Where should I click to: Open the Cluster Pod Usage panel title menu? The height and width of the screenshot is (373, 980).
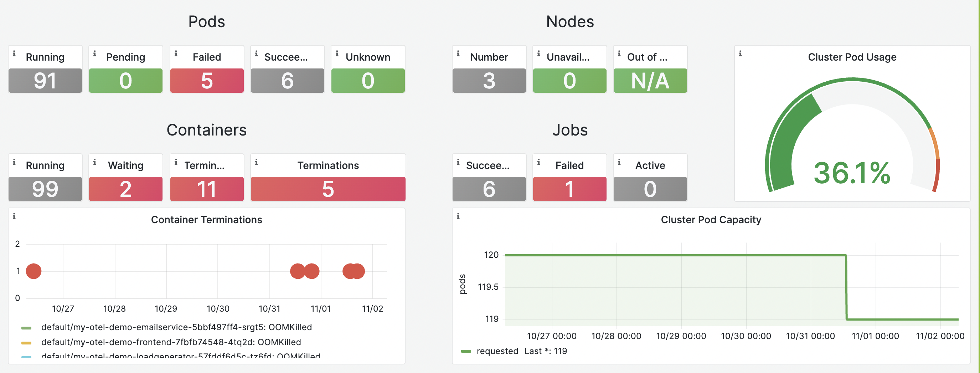[852, 57]
